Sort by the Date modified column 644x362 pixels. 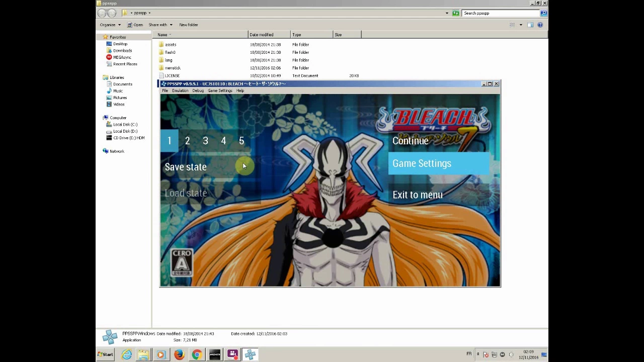[x=269, y=35]
